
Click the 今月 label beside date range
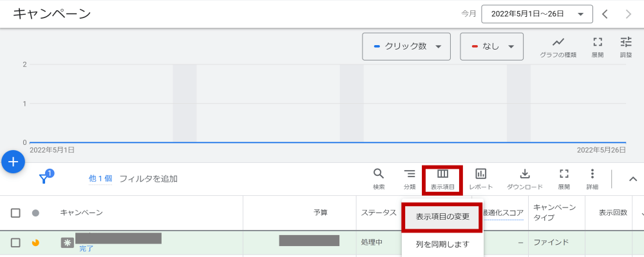coord(469,14)
